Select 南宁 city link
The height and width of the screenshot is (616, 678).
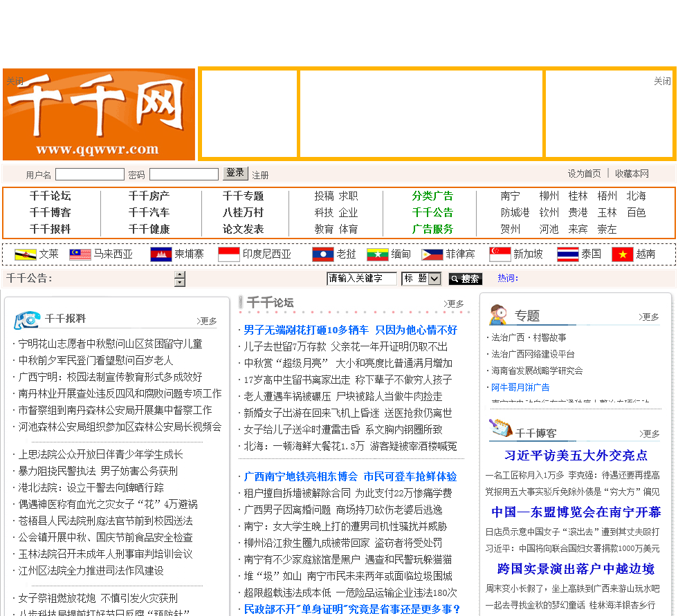(511, 196)
